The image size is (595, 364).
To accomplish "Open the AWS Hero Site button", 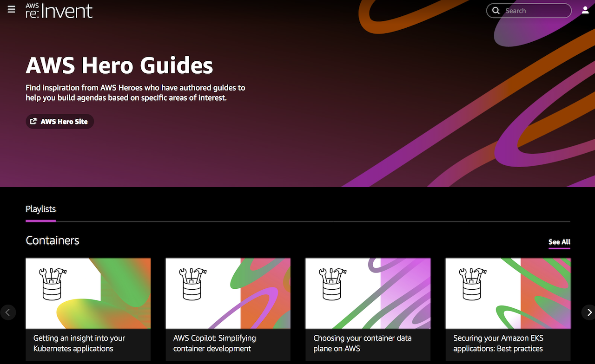I will [59, 122].
